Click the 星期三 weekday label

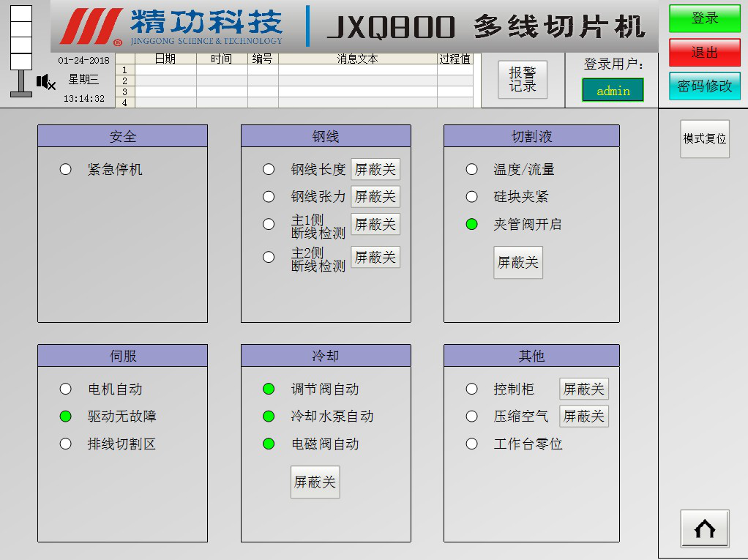click(83, 79)
